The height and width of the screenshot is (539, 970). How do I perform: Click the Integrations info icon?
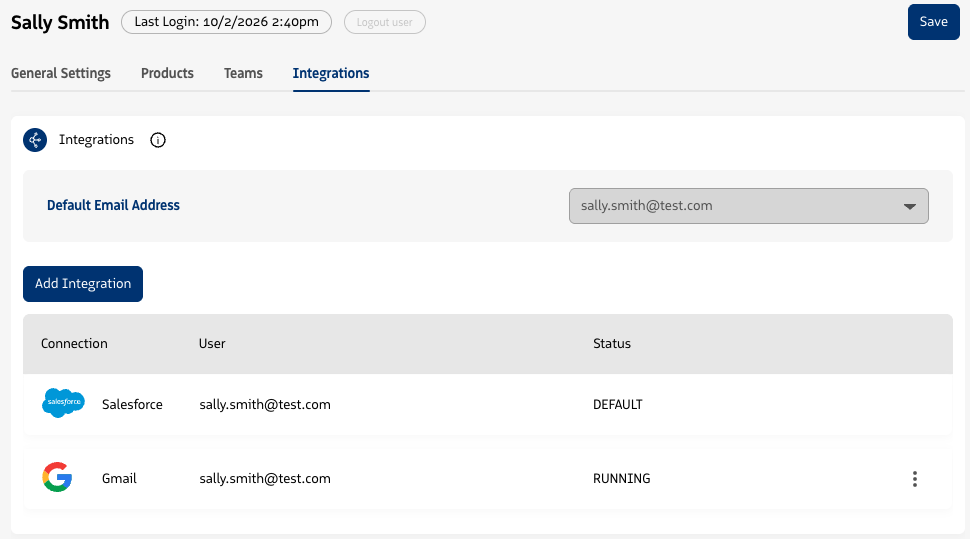158,140
